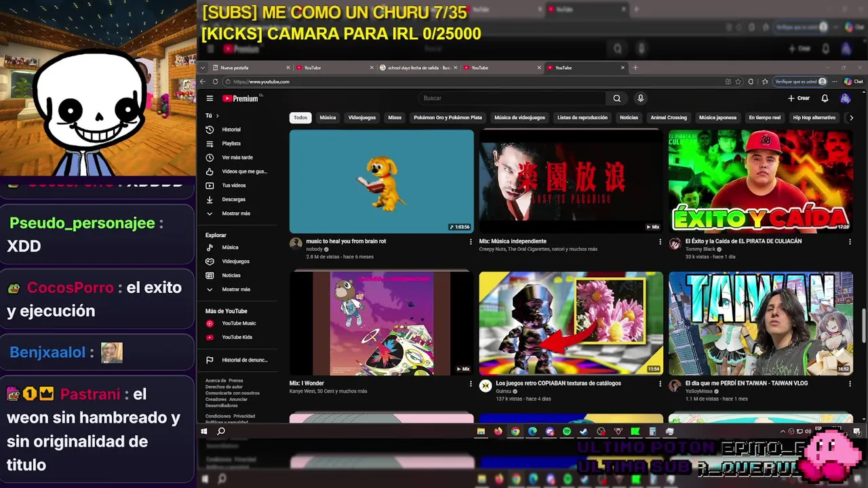Screen dimensions: 868x488
Task: Open El día que me PERDÍ EN TAIWAN title
Action: pyautogui.click(x=747, y=383)
